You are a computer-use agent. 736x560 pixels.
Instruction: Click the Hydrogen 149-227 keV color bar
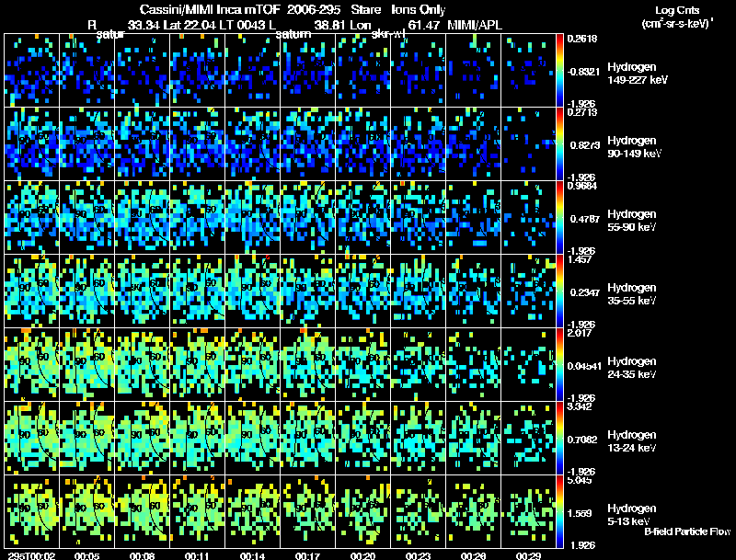coord(559,71)
